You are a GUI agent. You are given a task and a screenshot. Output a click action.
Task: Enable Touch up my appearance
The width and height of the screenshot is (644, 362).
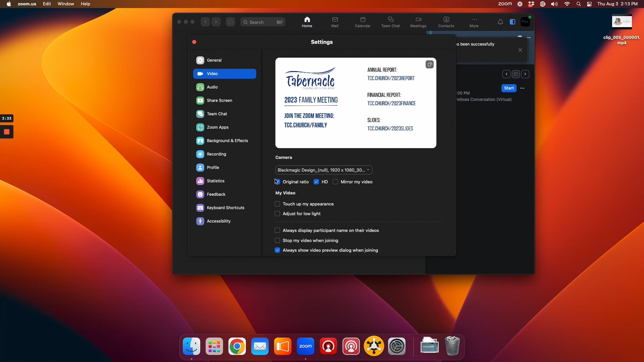(277, 204)
